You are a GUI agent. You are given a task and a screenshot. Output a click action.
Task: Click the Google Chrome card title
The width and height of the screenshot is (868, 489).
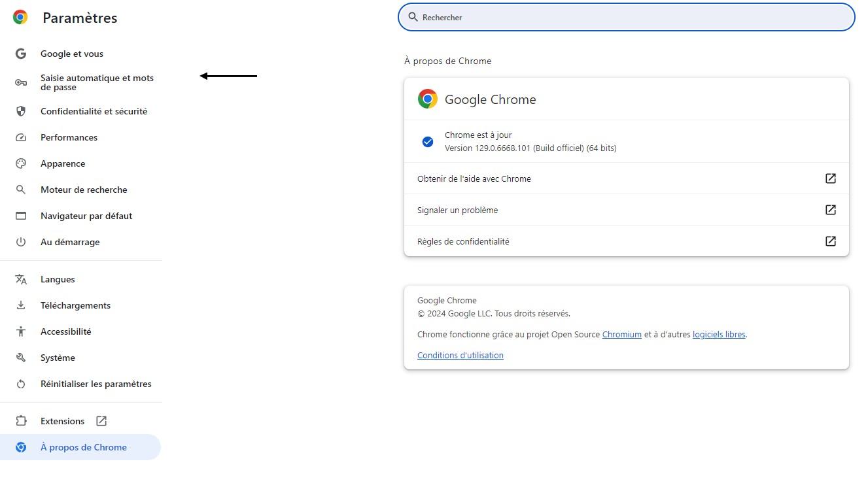(490, 99)
